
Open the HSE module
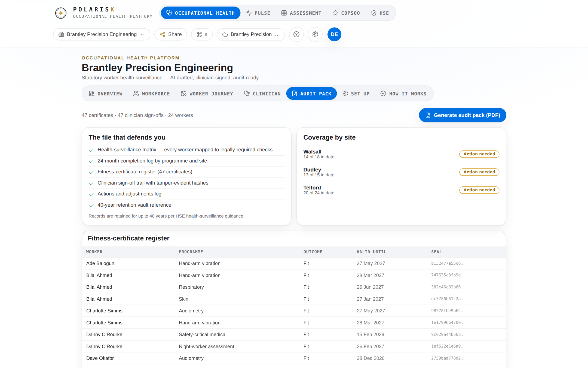coord(380,13)
